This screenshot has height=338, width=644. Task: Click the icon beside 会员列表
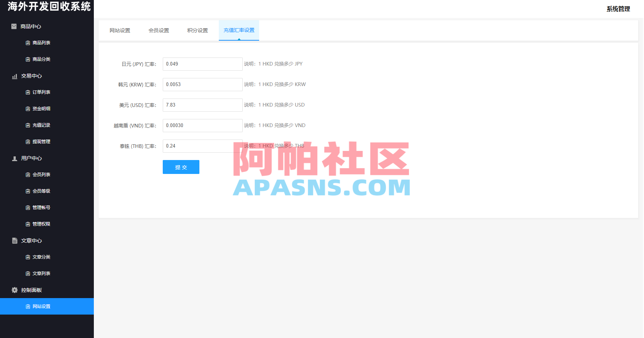pos(28,175)
